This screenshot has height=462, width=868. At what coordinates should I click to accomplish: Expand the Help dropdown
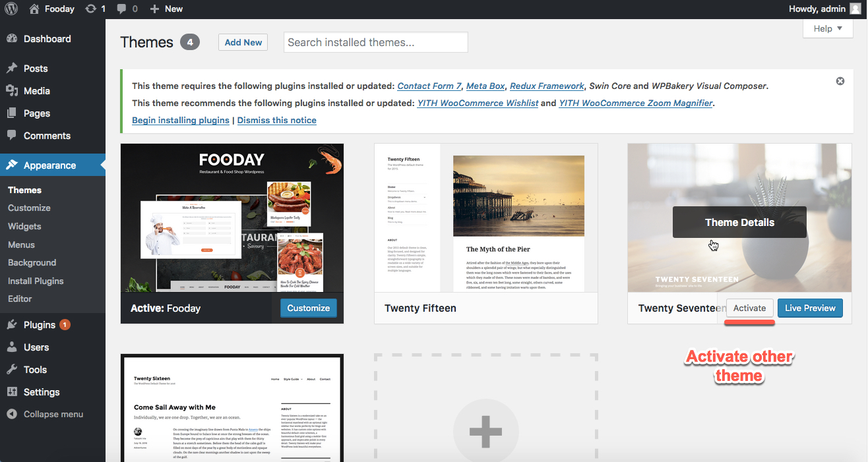point(828,28)
